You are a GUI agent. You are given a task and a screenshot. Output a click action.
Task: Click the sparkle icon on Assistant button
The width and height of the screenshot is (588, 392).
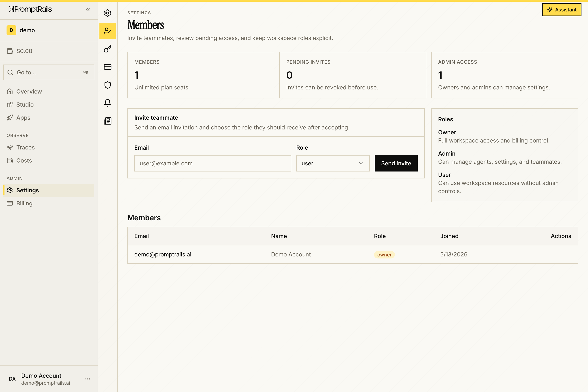pos(550,10)
